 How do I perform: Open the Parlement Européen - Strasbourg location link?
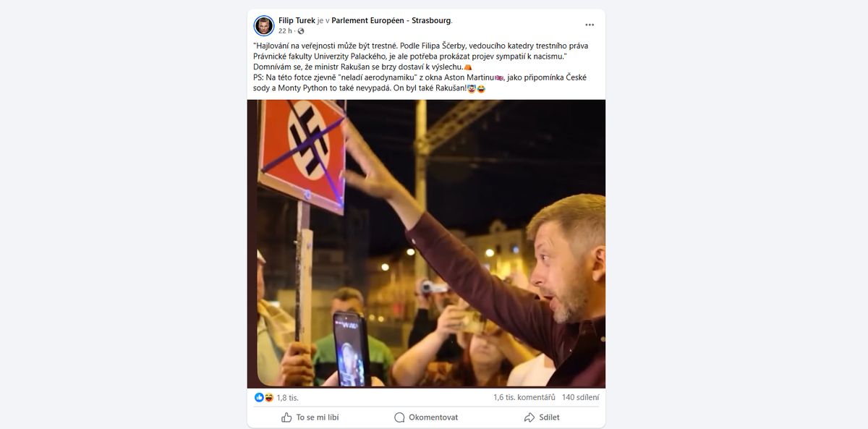(391, 20)
